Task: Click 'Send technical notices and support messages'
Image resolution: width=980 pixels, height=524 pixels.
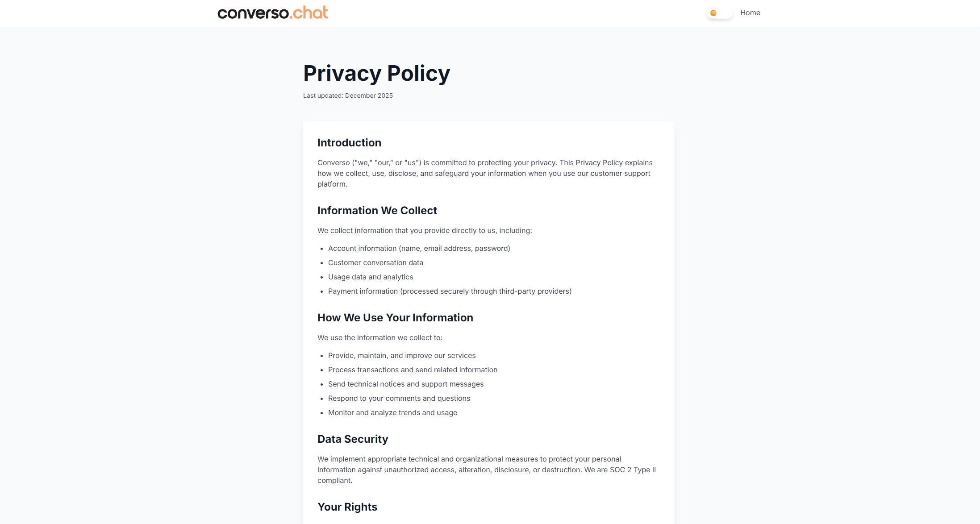Action: (406, 384)
